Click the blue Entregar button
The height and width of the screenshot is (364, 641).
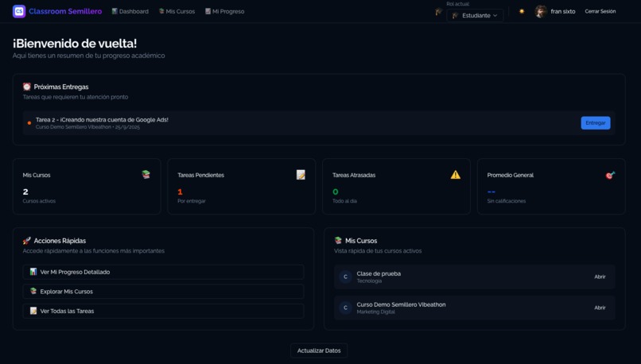point(596,123)
